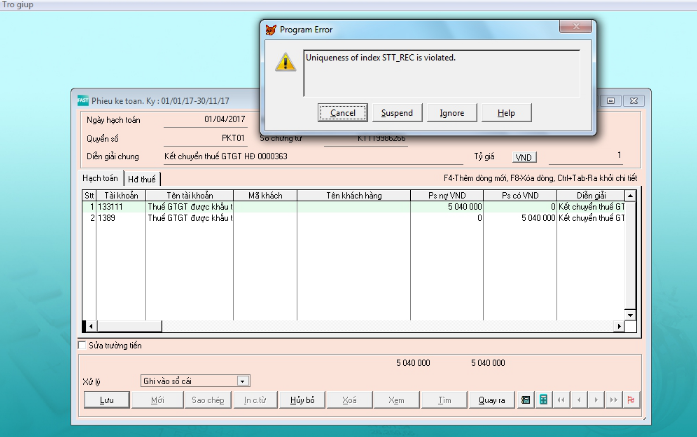Open the calculator icon in bottom toolbar

[x=543, y=400]
